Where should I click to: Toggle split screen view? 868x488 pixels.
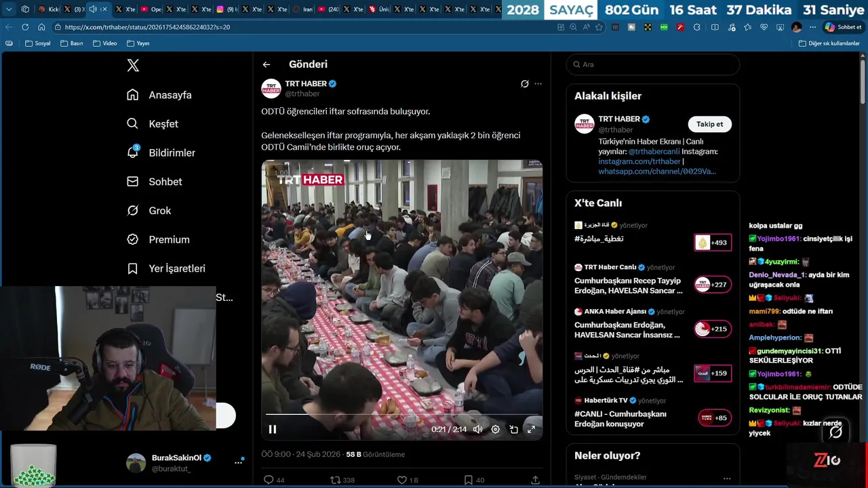pyautogui.click(x=715, y=27)
